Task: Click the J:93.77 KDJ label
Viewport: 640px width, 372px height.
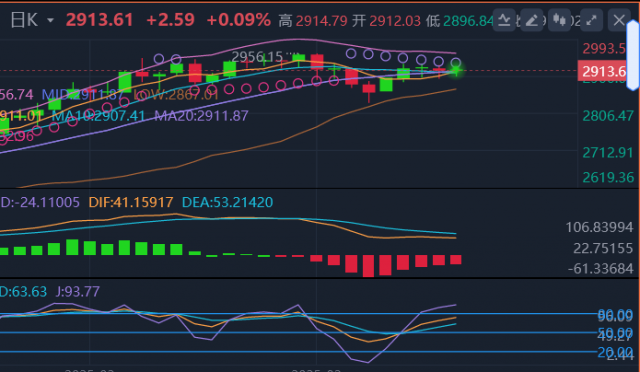Action: [78, 292]
